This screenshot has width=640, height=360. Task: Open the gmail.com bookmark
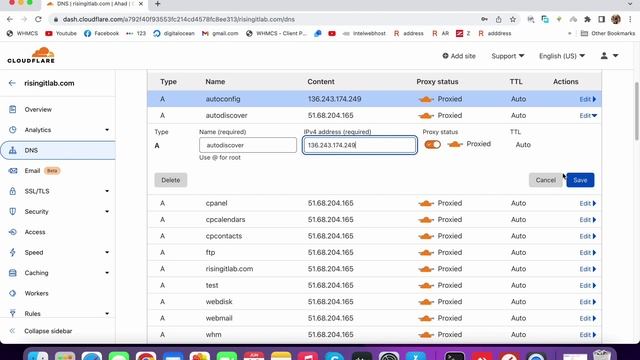click(x=220, y=33)
